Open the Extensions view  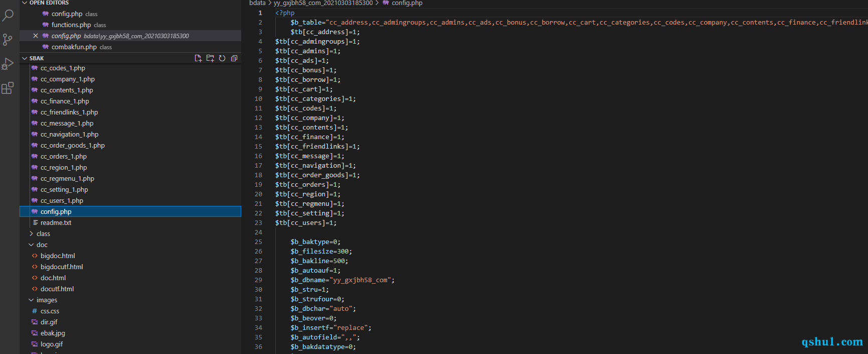coord(8,88)
